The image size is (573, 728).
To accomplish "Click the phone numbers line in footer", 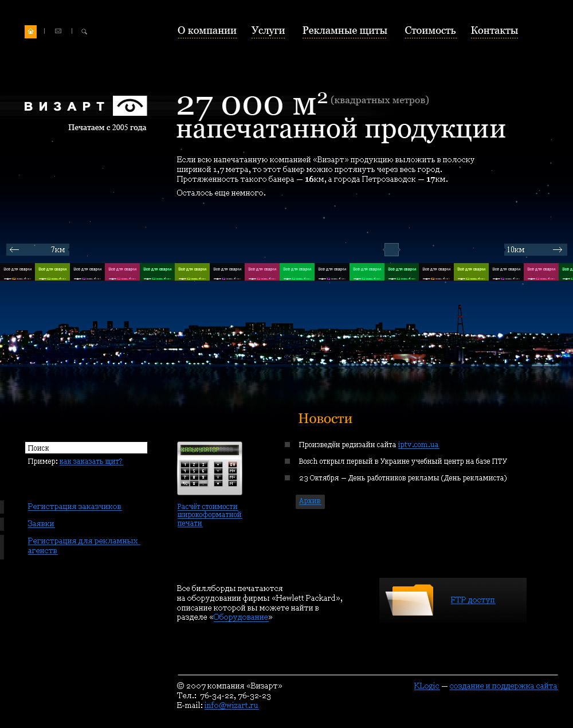I will click(x=224, y=696).
